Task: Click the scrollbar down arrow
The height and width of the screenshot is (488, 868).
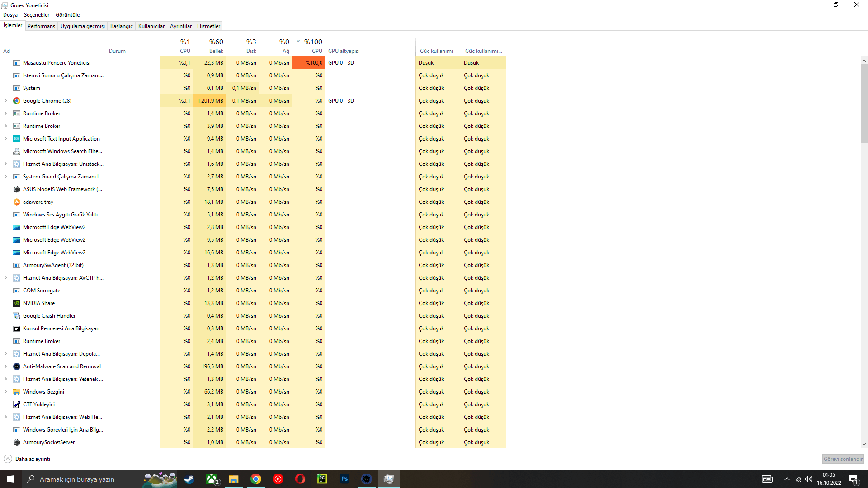Action: click(x=864, y=444)
